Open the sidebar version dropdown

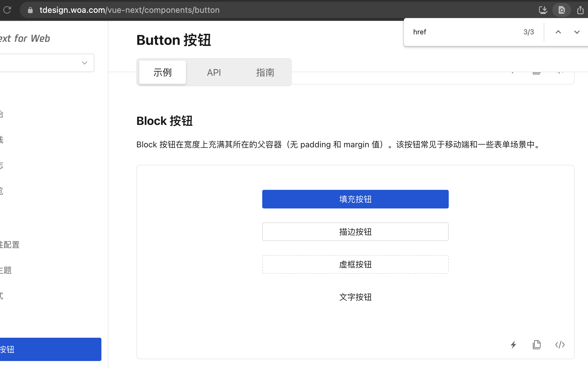click(x=47, y=63)
